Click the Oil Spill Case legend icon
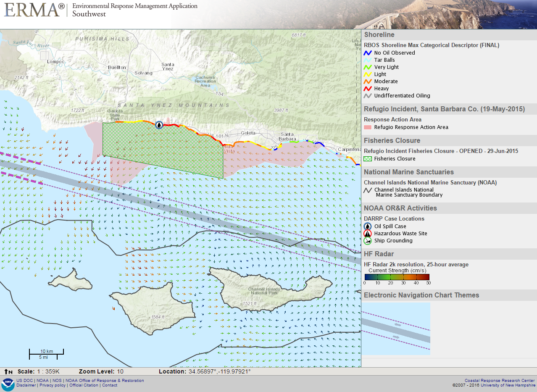This screenshot has width=537, height=392. [368, 226]
